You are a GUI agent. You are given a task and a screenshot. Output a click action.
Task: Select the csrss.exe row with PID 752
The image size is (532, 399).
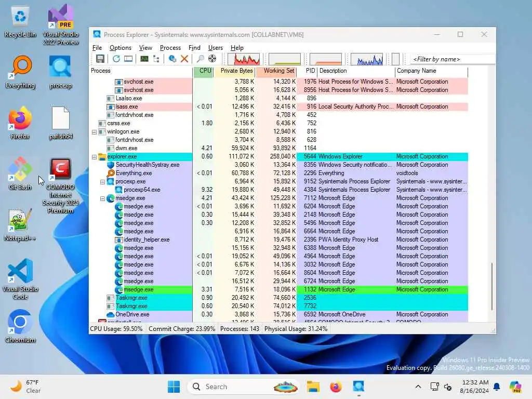pyautogui.click(x=279, y=123)
